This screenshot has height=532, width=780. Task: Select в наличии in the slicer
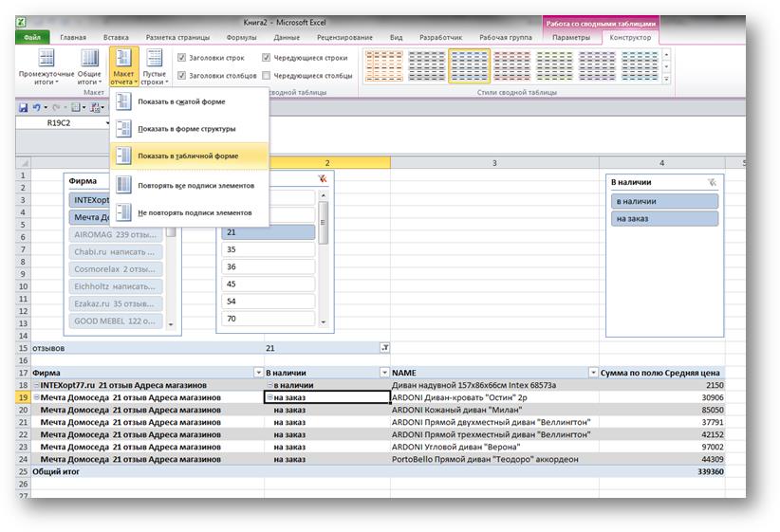coord(664,201)
